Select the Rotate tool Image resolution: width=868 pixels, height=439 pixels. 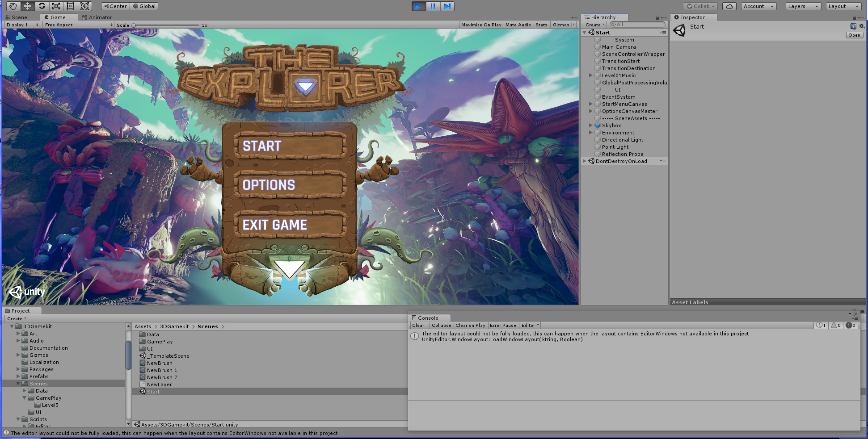click(42, 6)
